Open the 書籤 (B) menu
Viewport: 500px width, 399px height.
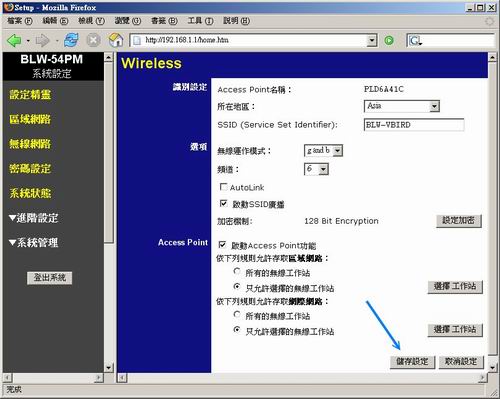click(164, 21)
